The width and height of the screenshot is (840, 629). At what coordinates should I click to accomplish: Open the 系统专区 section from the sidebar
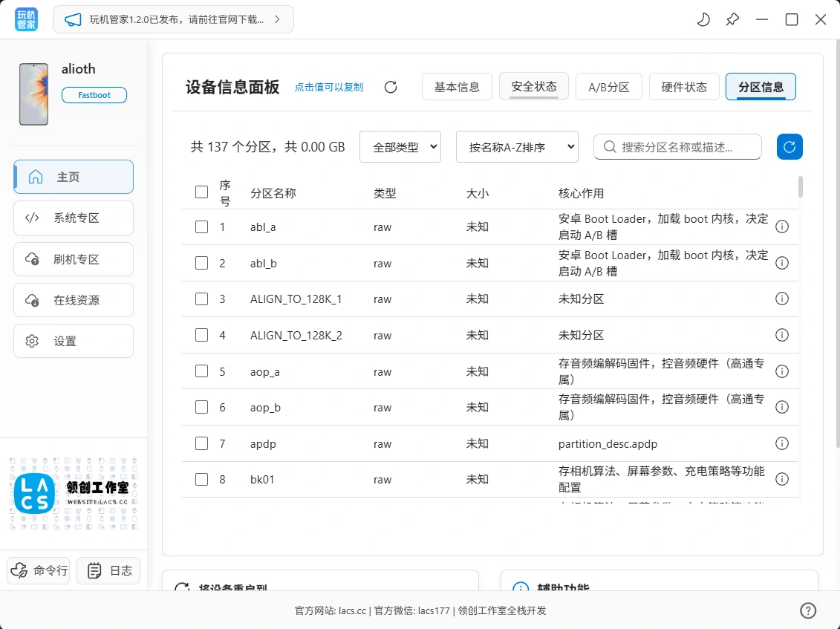73,218
